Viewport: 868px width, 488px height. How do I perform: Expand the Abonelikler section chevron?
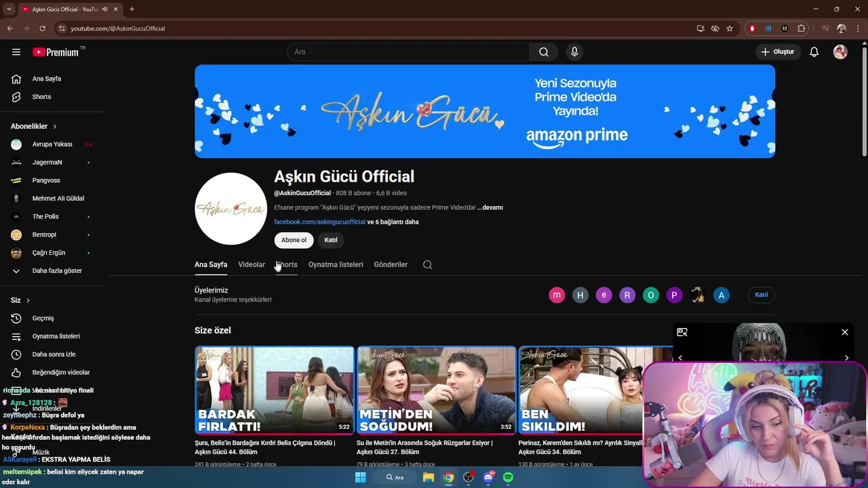(x=55, y=127)
